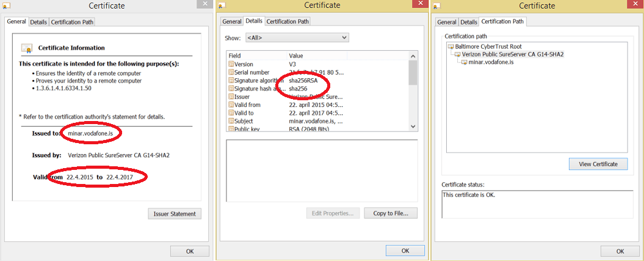This screenshot has height=261, width=644.
Task: Click Issuer Statement button
Action: (x=175, y=214)
